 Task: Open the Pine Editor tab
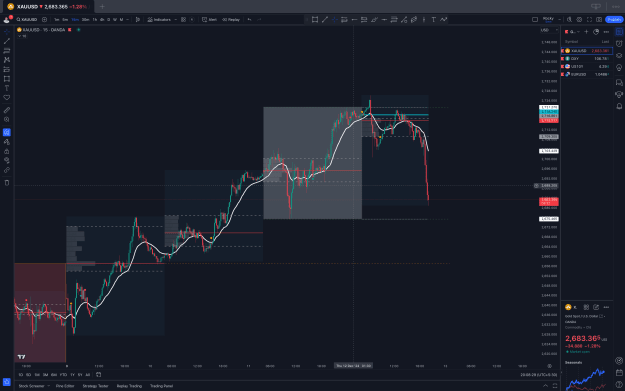[65, 386]
